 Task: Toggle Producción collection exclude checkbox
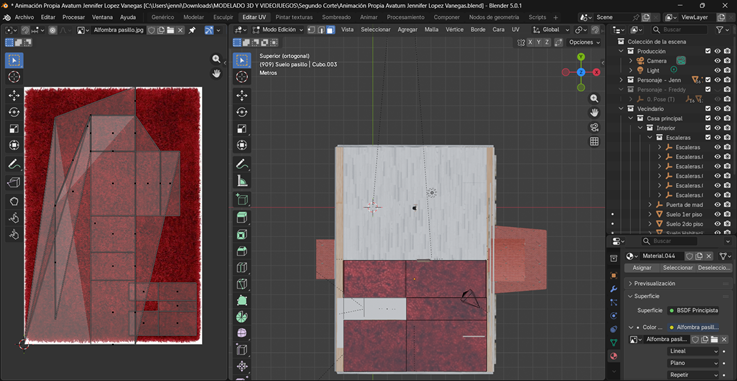708,51
